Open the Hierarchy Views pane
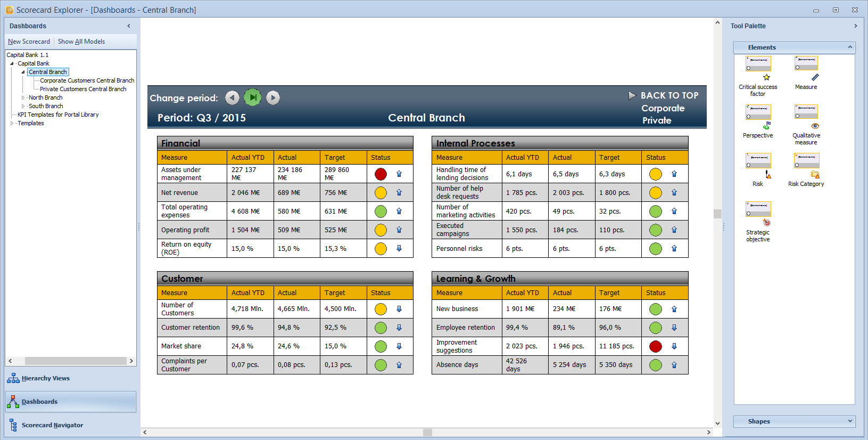The height and width of the screenshot is (440, 868). pos(45,378)
